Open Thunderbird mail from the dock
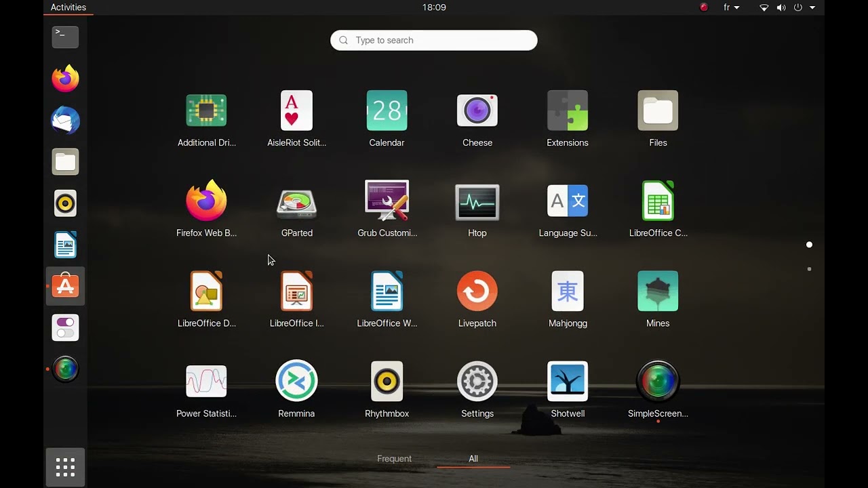Image resolution: width=868 pixels, height=488 pixels. (x=66, y=120)
